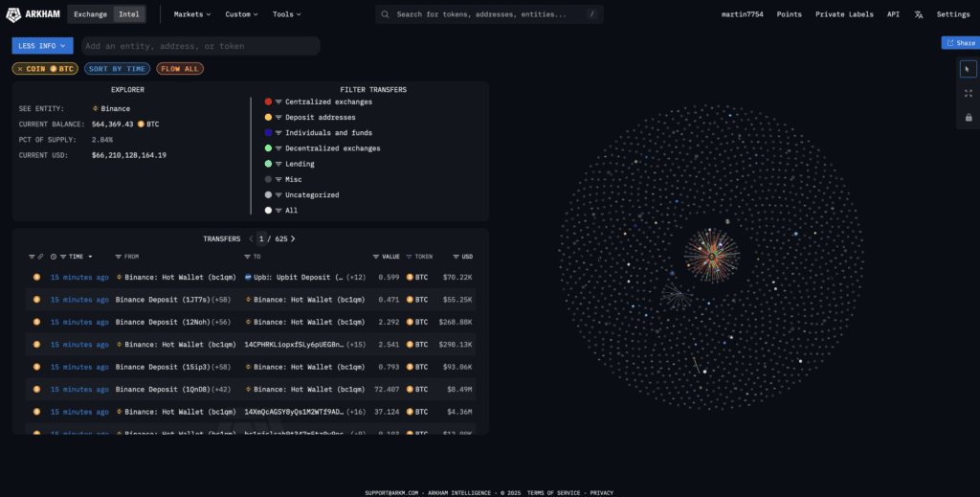Open the Binance entity link
Screen dimensions: 980x497
click(116, 109)
